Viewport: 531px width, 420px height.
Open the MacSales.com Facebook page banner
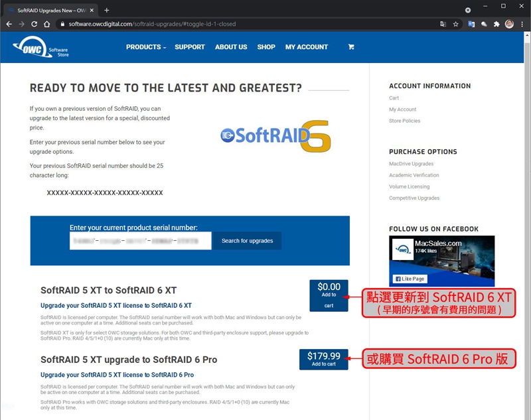pyautogui.click(x=441, y=261)
